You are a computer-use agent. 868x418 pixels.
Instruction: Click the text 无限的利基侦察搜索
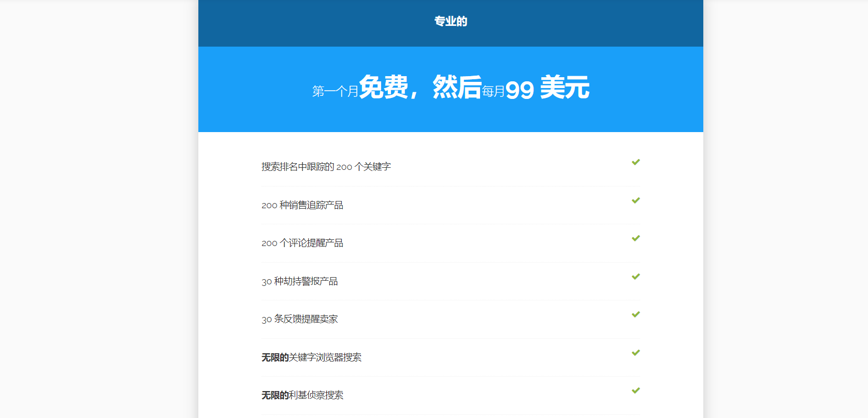pyautogui.click(x=302, y=395)
